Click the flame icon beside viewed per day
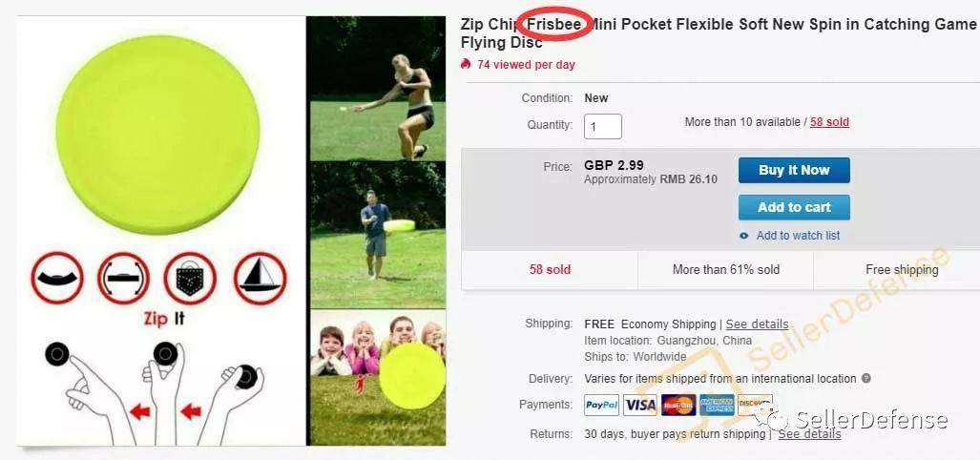This screenshot has height=460, width=980. pyautogui.click(x=465, y=64)
